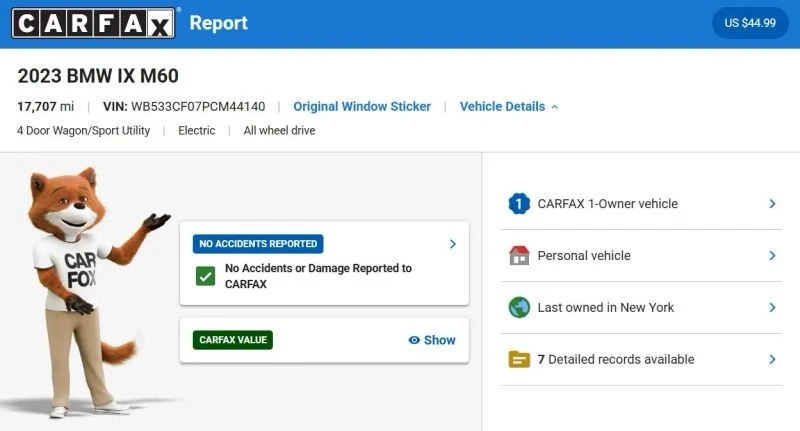Image resolution: width=800 pixels, height=431 pixels.
Task: Click Last owned in New York text
Action: click(606, 308)
